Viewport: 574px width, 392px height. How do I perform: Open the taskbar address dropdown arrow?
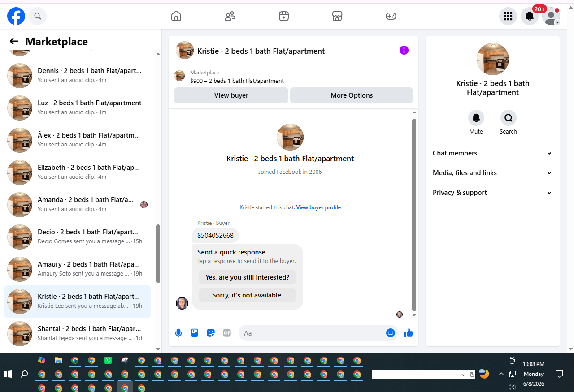click(464, 375)
